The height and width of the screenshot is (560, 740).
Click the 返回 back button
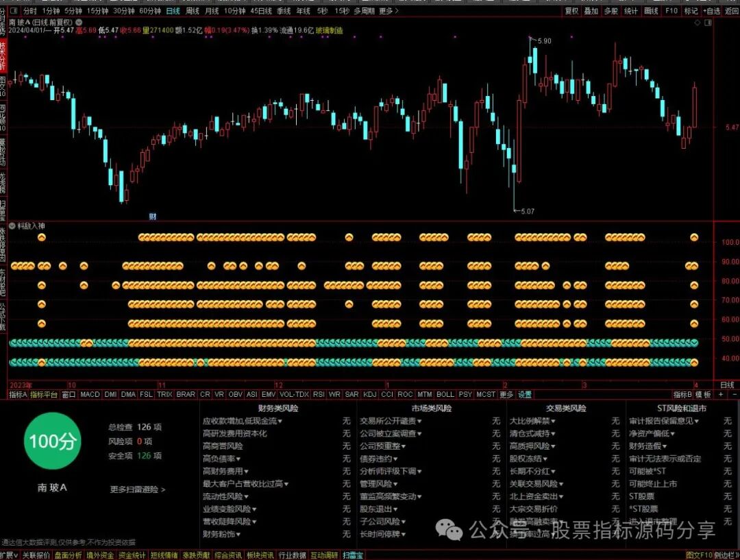click(732, 10)
